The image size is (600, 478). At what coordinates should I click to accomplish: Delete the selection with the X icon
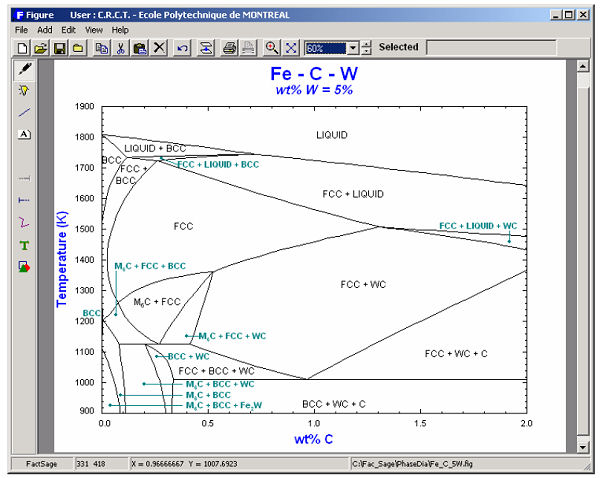point(159,48)
